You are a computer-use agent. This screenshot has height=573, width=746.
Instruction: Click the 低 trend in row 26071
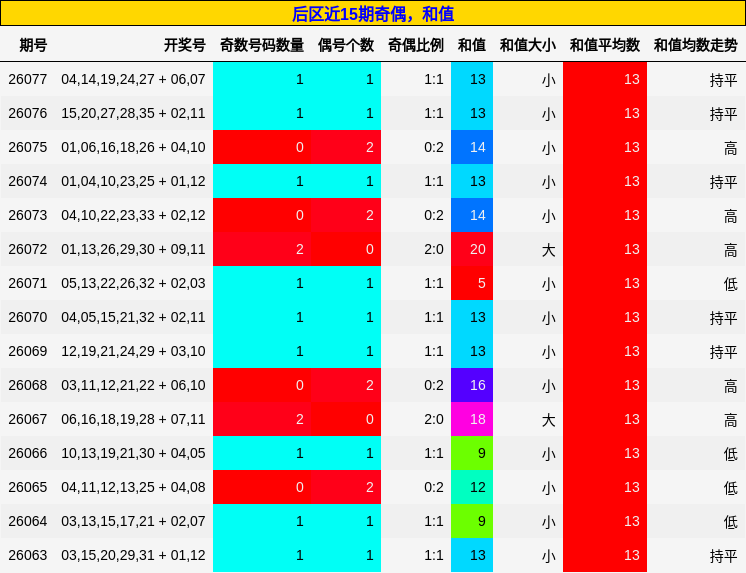730,284
